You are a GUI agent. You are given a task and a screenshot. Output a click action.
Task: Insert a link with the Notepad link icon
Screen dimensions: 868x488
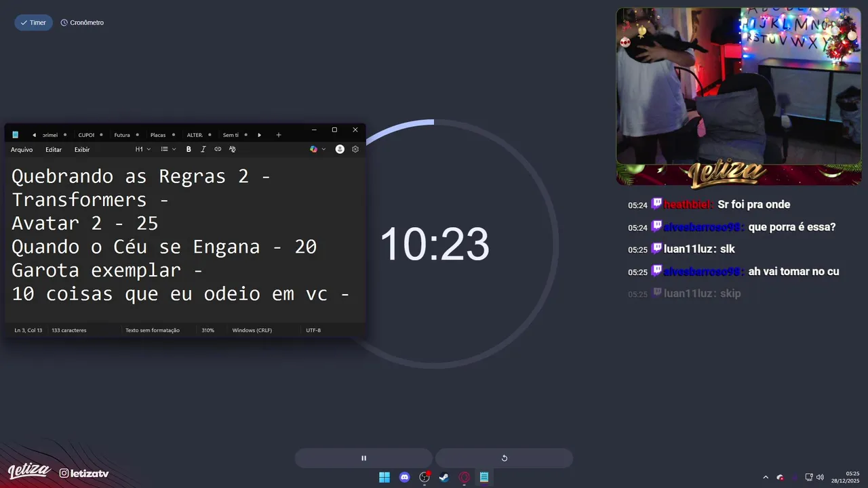[218, 149]
